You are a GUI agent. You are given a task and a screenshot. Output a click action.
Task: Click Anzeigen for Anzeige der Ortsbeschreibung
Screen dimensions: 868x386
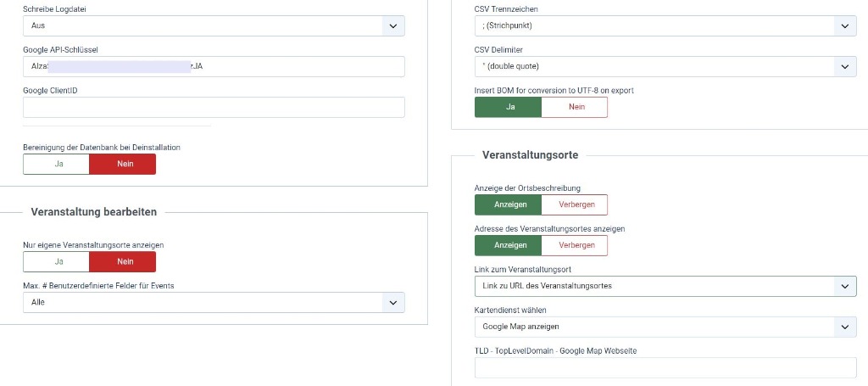tap(509, 204)
